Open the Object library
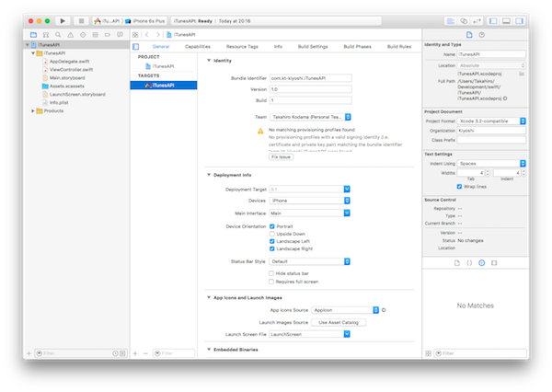 [481, 263]
